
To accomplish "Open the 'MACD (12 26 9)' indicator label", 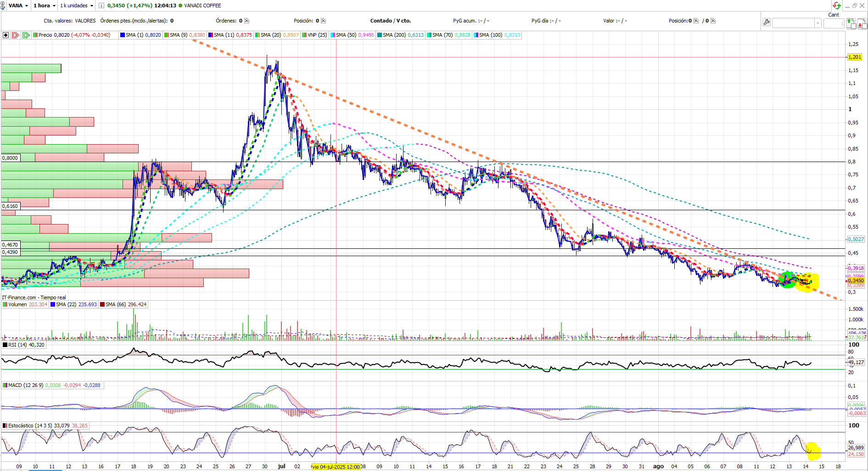I will (x=26, y=385).
